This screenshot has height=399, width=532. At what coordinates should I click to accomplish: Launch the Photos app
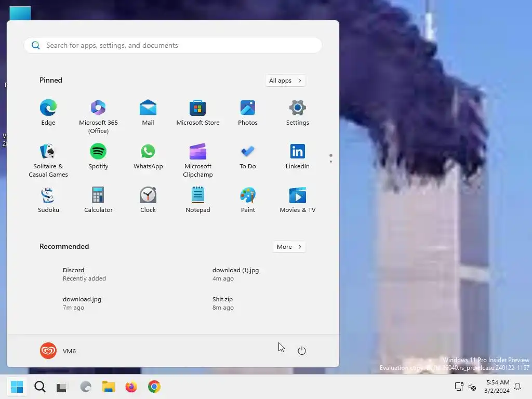point(248,113)
